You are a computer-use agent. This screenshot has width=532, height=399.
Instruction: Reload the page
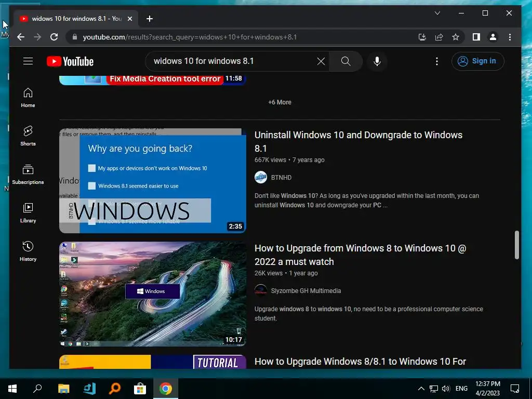(x=54, y=37)
